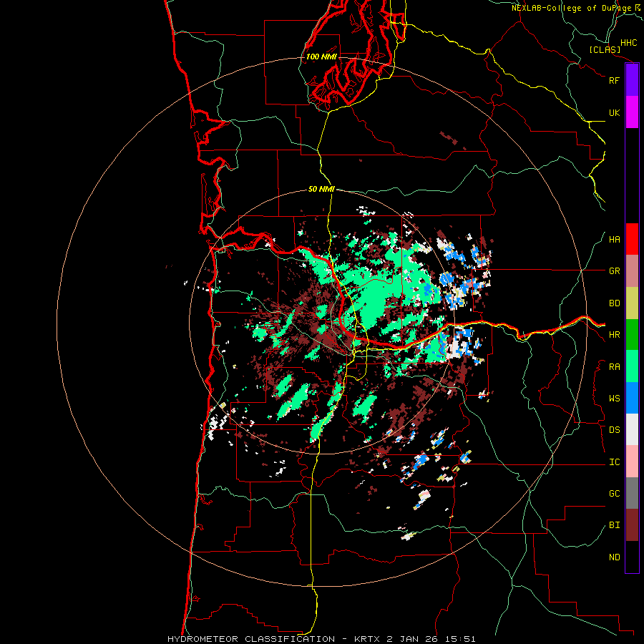Pick the DS white legend swatch
The height and width of the screenshot is (644, 644).
pyautogui.click(x=632, y=429)
